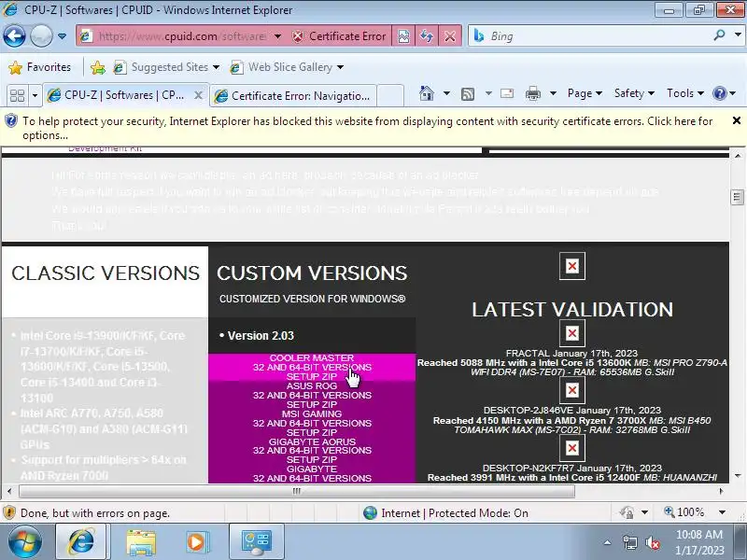747x560 pixels.
Task: Switch to Certificate Error: Navigation tab
Action: [292, 96]
